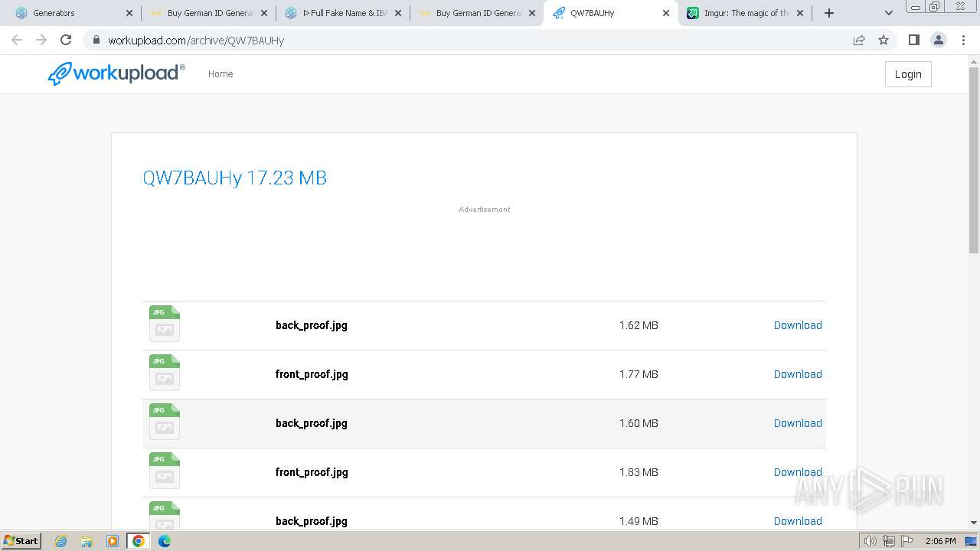Open File Explorer from the taskbar
The height and width of the screenshot is (551, 980).
(87, 541)
